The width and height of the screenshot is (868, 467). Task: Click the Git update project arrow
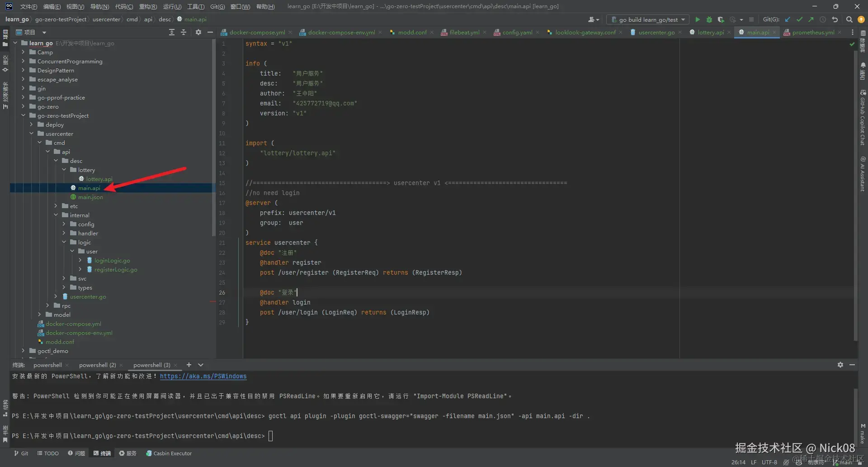click(788, 19)
